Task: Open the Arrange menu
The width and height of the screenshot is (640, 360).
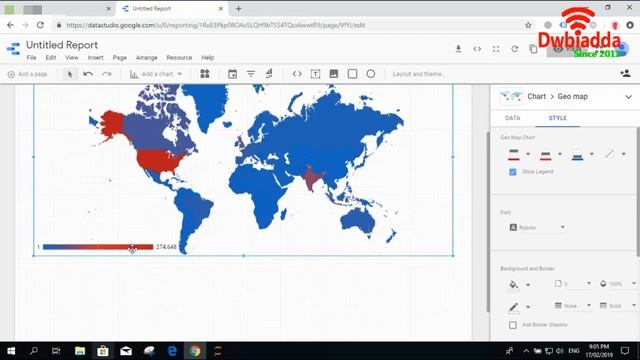Action: [x=147, y=58]
